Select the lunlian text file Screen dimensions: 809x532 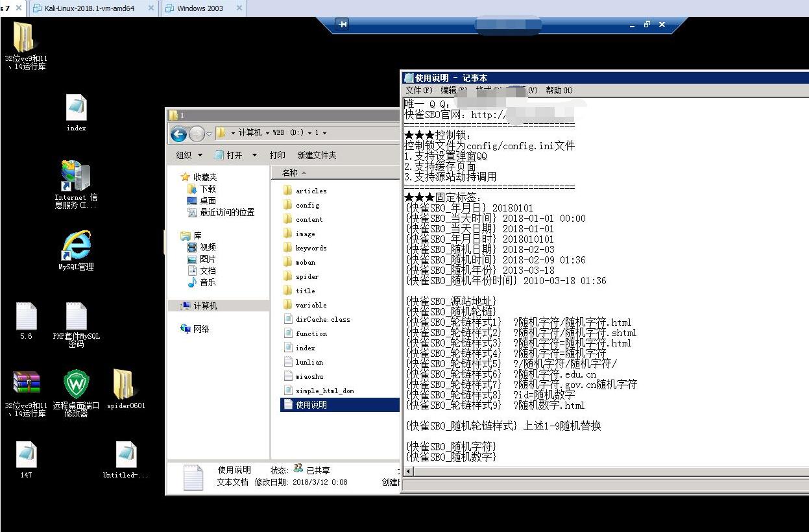(x=303, y=362)
